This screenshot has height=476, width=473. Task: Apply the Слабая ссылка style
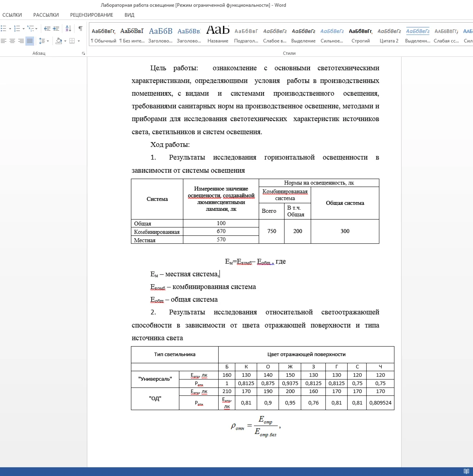446,35
